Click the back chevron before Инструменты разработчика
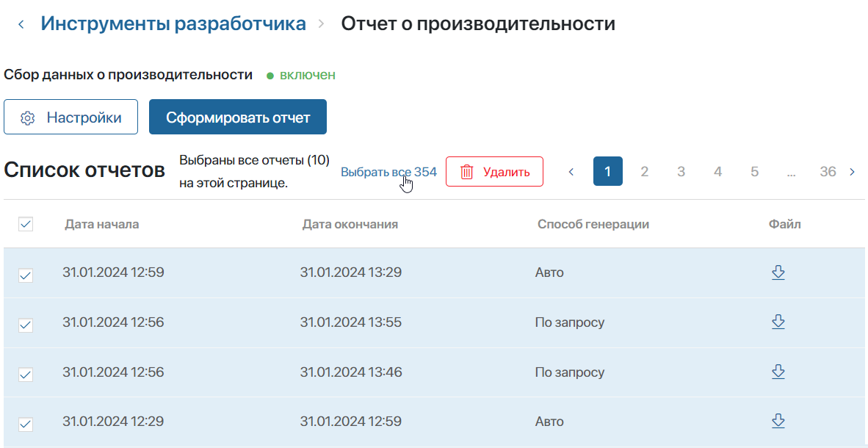The height and width of the screenshot is (448, 868). point(21,24)
